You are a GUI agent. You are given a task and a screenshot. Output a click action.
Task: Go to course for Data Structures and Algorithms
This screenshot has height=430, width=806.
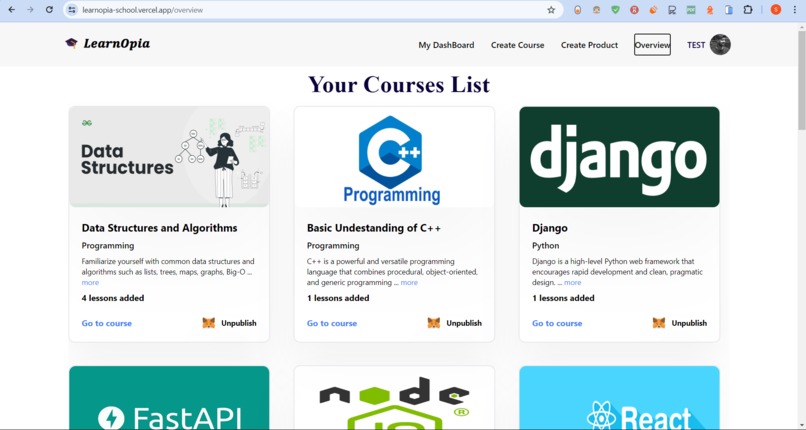click(106, 323)
